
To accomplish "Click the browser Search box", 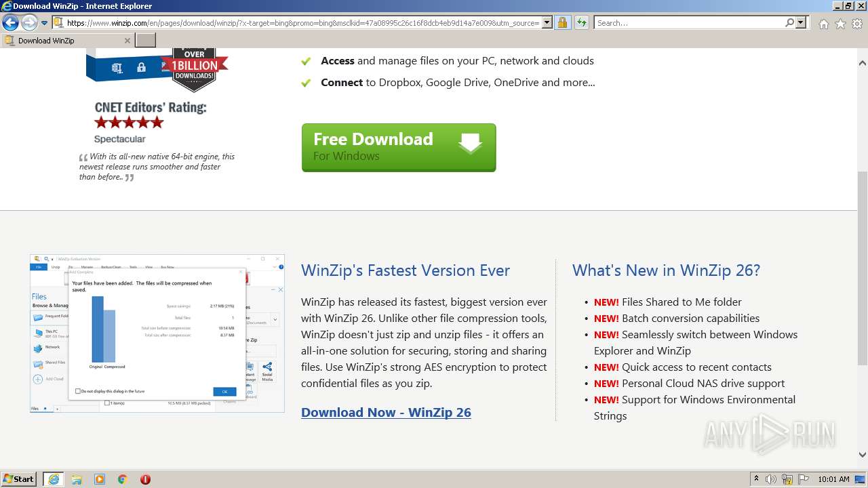I will tap(689, 23).
